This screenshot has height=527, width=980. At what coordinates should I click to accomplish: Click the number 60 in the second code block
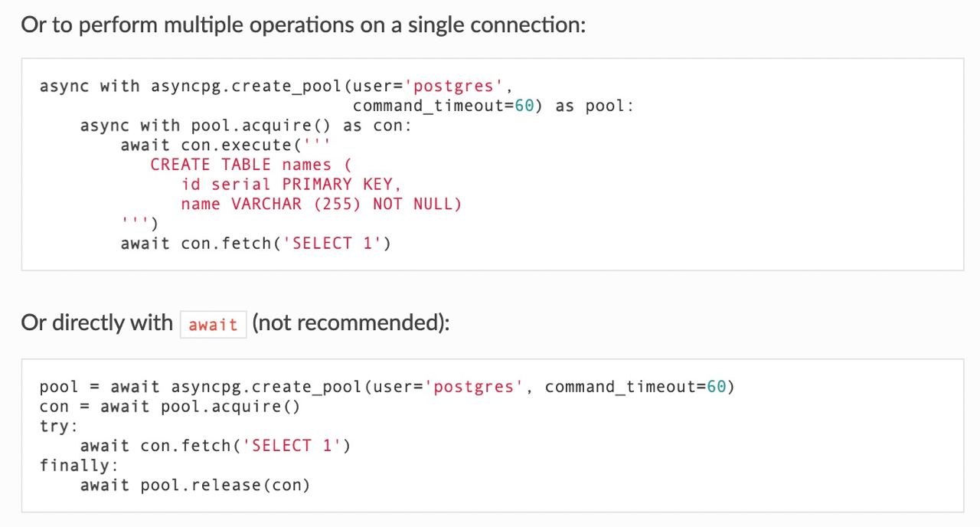tap(716, 387)
